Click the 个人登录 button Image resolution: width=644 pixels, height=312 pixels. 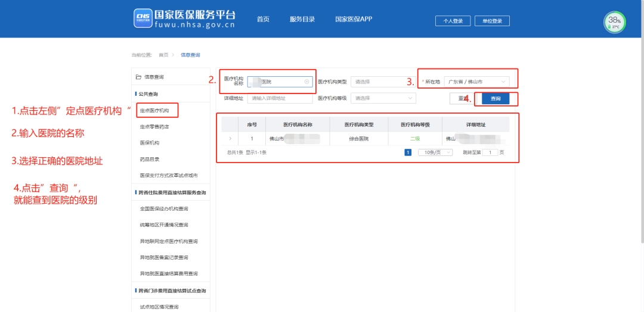click(x=453, y=21)
